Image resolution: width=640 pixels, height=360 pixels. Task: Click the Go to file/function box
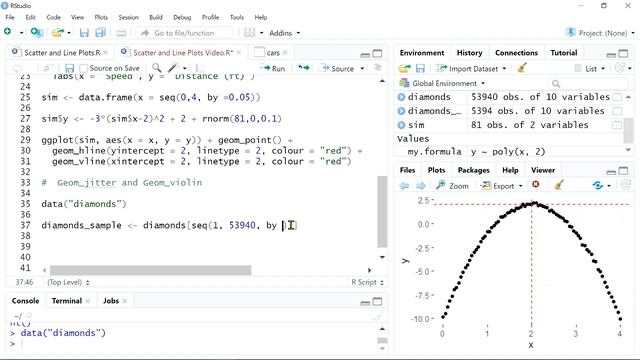tap(184, 33)
